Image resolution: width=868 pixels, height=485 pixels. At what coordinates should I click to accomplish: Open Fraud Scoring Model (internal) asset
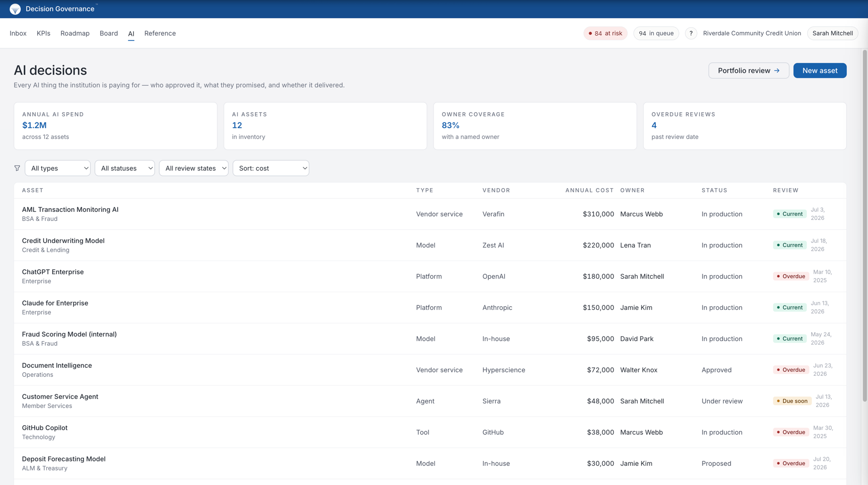click(69, 335)
